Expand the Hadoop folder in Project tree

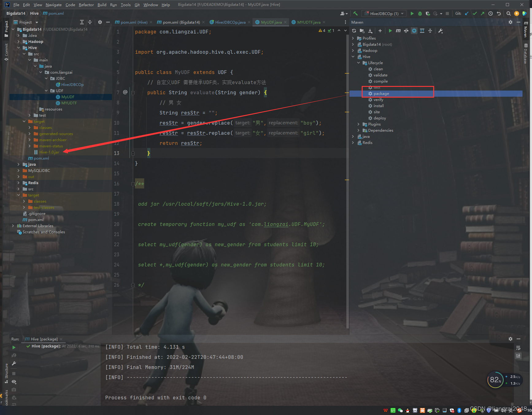[x=18, y=41]
